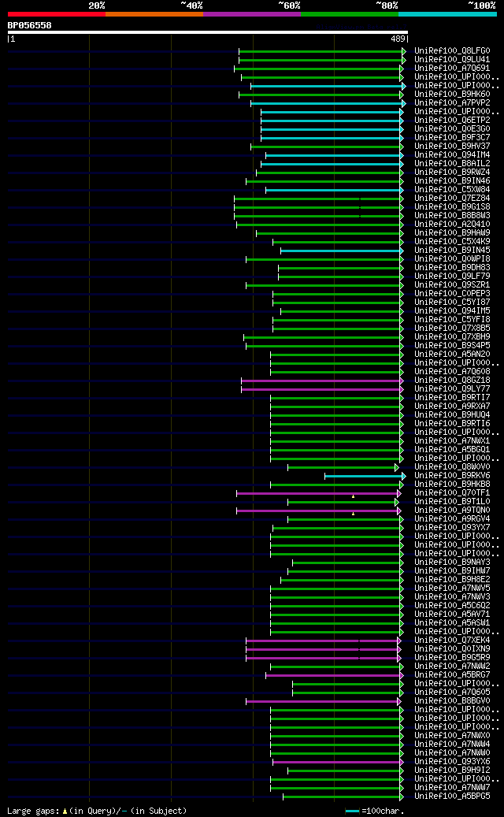Select the UniRef100_B9G1S8 label
The image size is (504, 817).
tap(452, 207)
